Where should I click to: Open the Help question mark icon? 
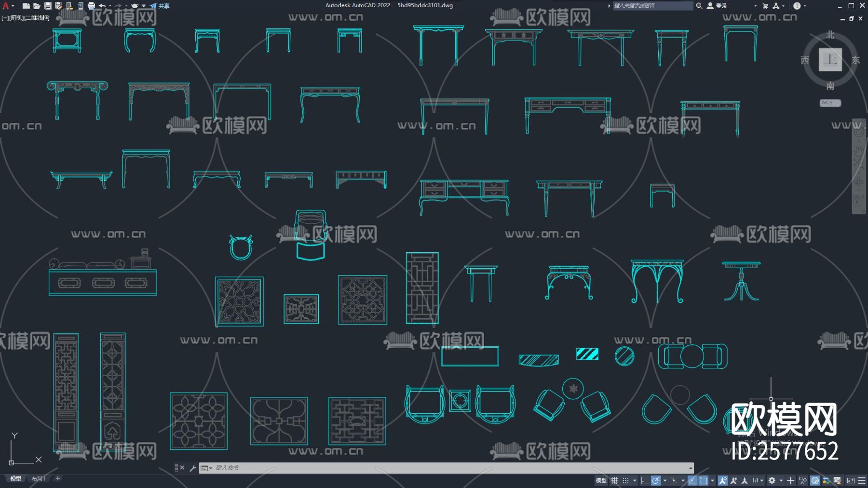click(797, 6)
